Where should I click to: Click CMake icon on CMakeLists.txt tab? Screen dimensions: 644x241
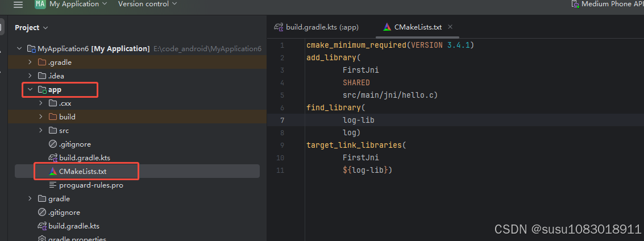point(387,27)
